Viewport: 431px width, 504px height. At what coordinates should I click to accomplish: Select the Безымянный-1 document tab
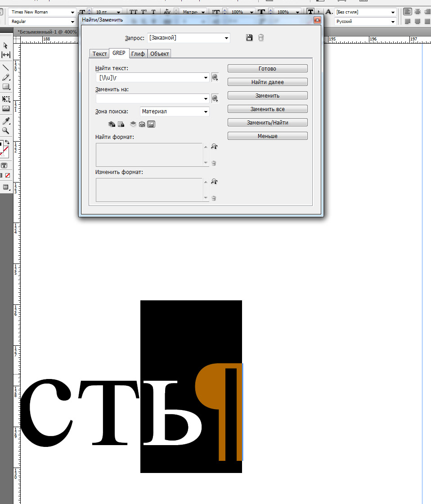click(x=46, y=32)
